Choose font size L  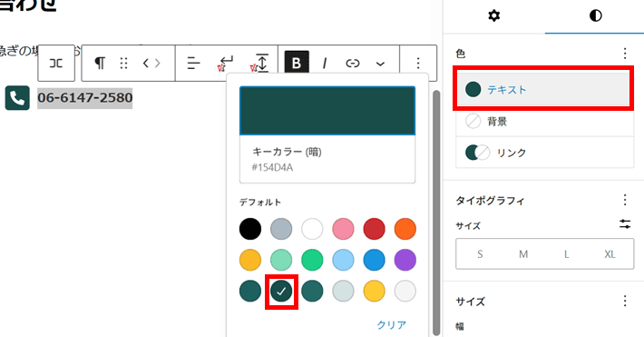point(566,253)
